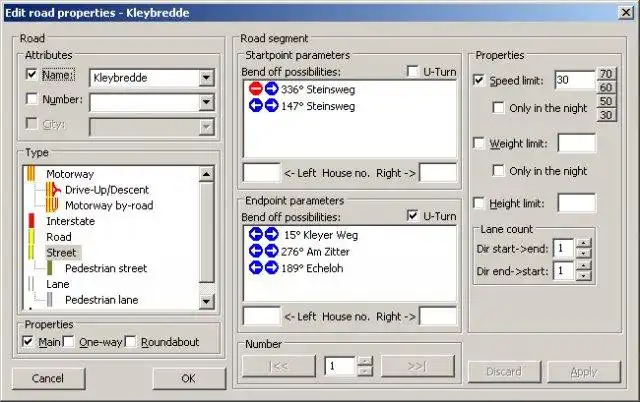The height and width of the screenshot is (402, 640).
Task: Select the Interstate road type
Action: click(x=71, y=221)
